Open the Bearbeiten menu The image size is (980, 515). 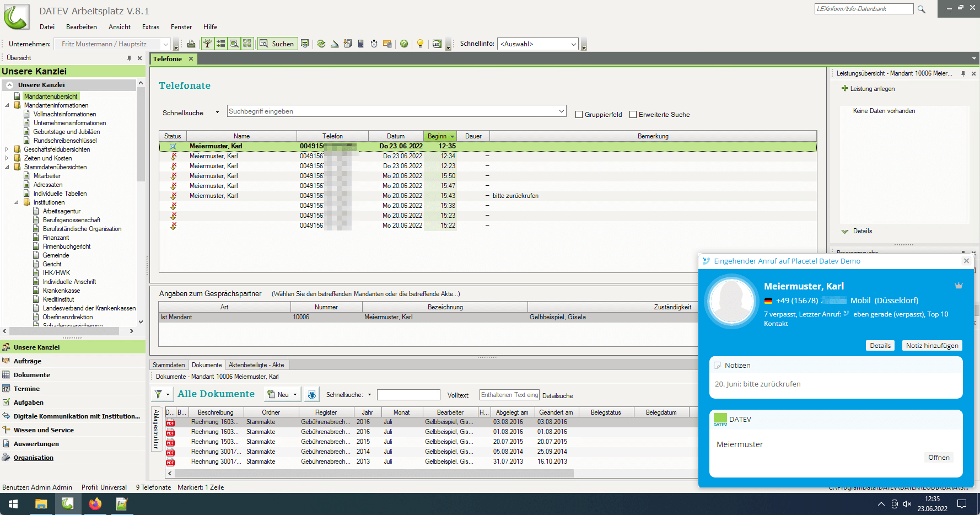tap(82, 27)
